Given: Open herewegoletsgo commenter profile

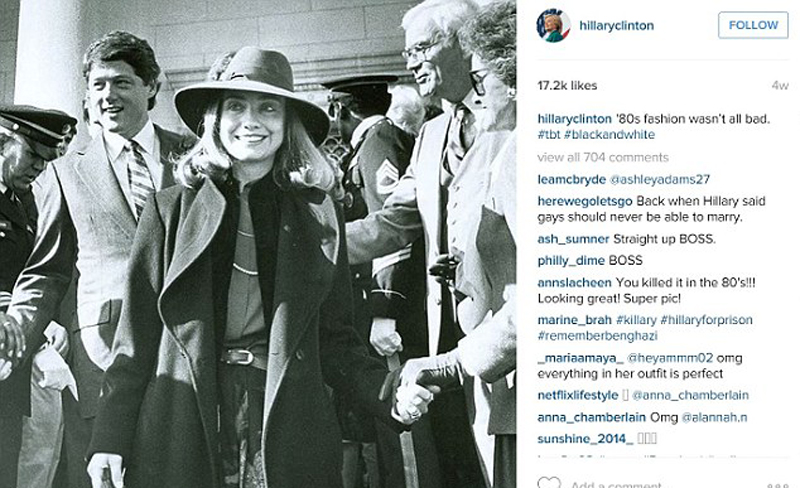Looking at the screenshot, I should click(x=585, y=201).
